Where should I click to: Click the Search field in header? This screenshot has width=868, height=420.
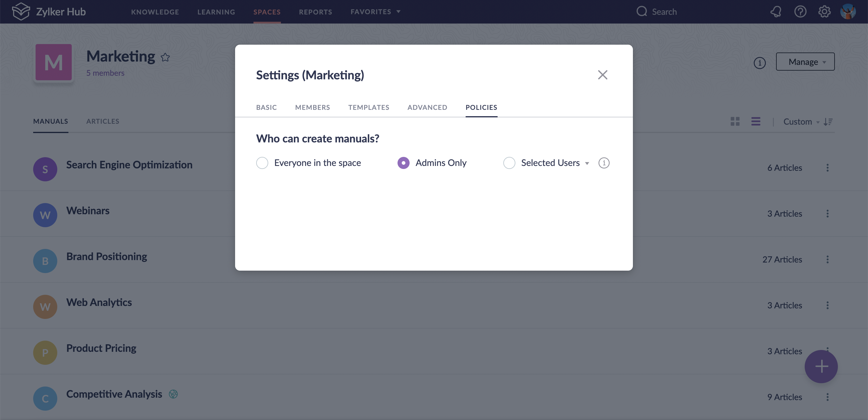click(x=664, y=12)
